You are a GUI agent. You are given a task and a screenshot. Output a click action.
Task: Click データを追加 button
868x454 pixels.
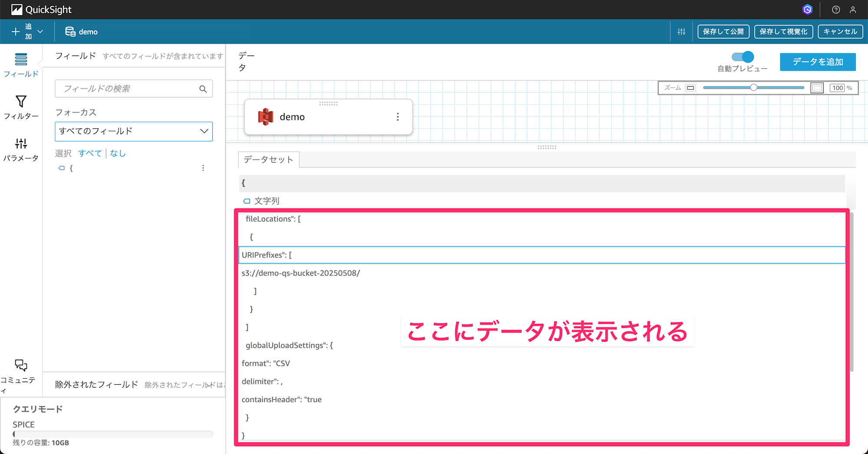pos(818,62)
